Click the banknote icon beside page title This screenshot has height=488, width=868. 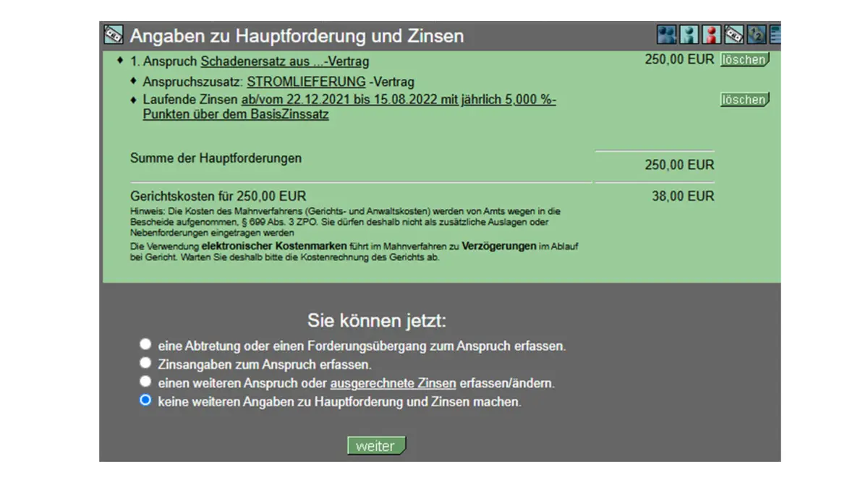pos(113,35)
